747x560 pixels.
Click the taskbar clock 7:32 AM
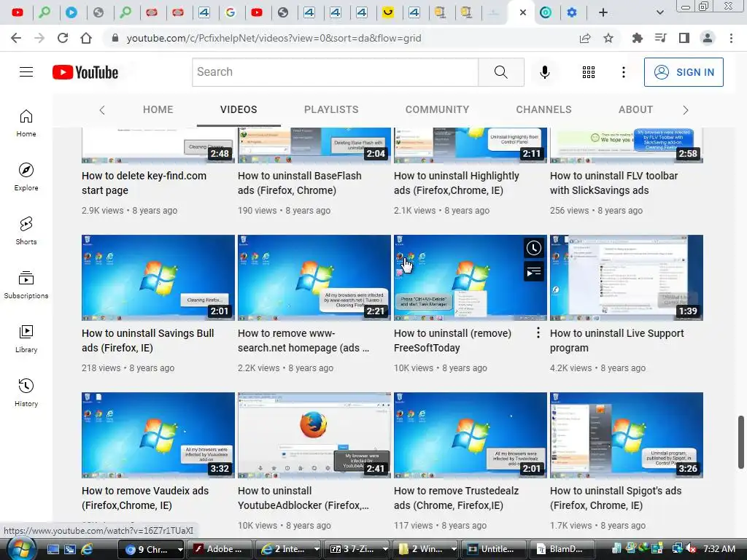tap(719, 549)
